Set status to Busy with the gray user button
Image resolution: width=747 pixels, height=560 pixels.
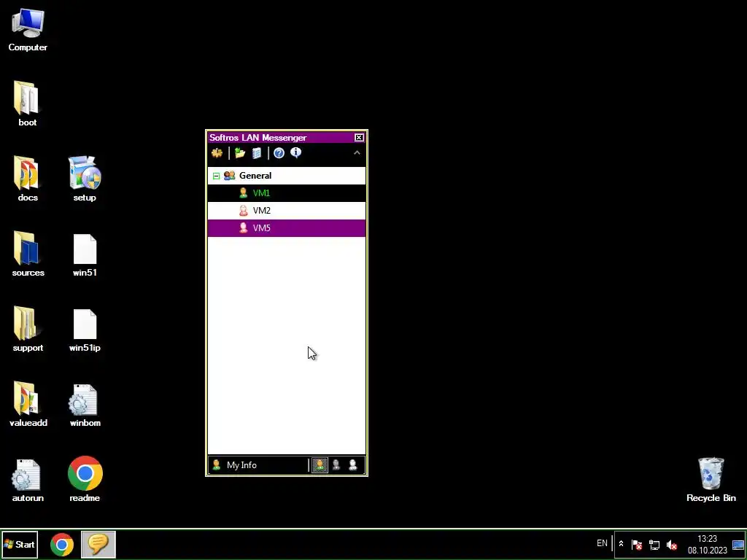click(x=336, y=465)
